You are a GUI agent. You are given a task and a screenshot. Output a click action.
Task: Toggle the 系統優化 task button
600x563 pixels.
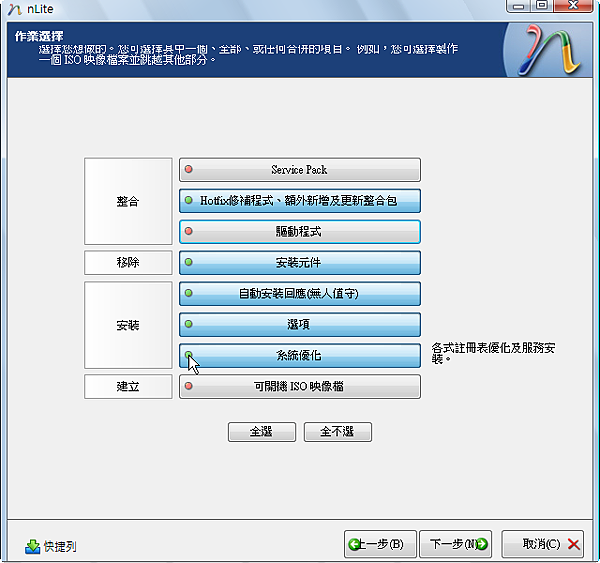tap(300, 356)
